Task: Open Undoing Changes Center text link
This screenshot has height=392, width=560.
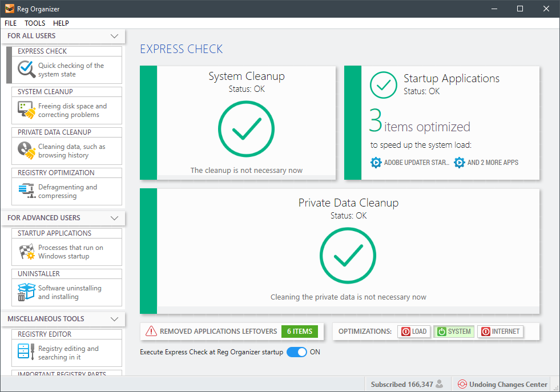Action: click(508, 384)
